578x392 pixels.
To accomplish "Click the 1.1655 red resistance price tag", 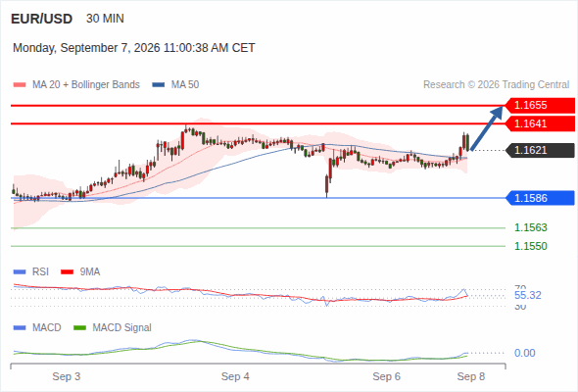I will click(x=540, y=105).
